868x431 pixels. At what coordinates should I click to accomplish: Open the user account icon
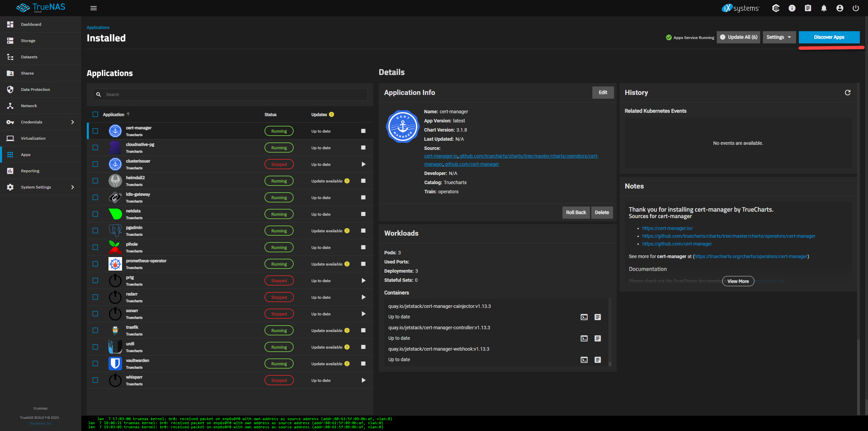coord(840,8)
